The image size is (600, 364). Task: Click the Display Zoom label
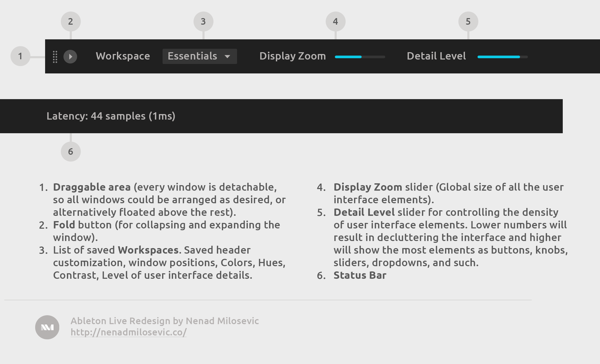coord(292,56)
